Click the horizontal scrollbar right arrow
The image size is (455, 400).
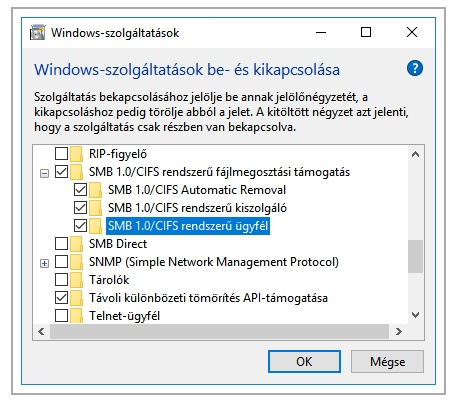tap(399, 331)
